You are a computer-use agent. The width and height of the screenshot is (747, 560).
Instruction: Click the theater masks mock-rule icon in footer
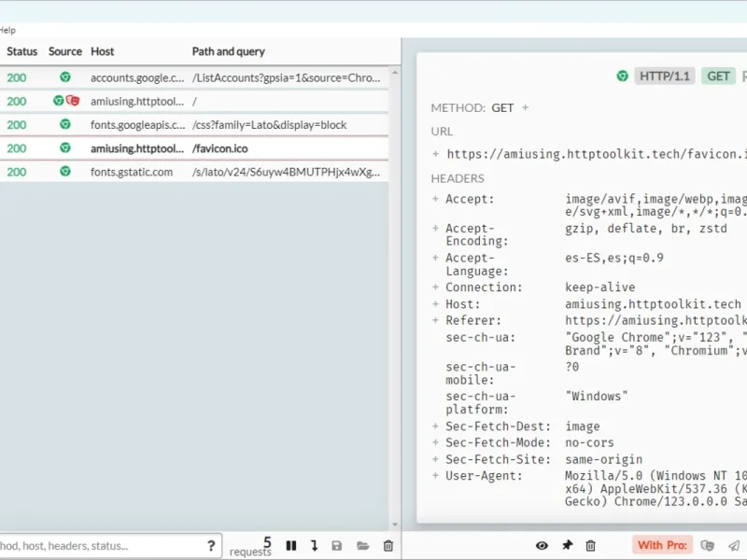(708, 546)
